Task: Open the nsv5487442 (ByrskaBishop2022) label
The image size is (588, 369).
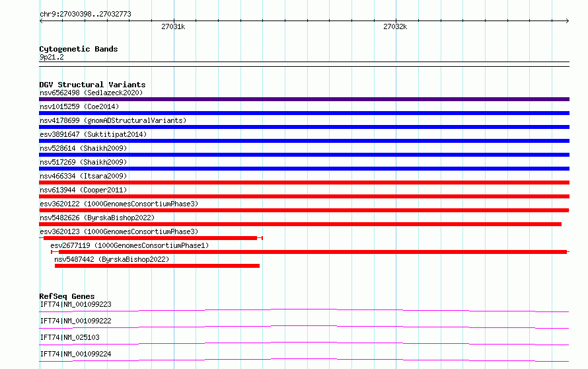Action: 112,259
